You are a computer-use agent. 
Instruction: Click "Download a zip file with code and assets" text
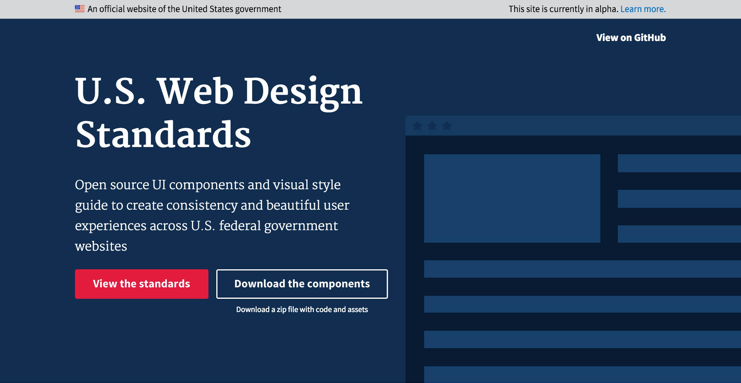point(302,310)
